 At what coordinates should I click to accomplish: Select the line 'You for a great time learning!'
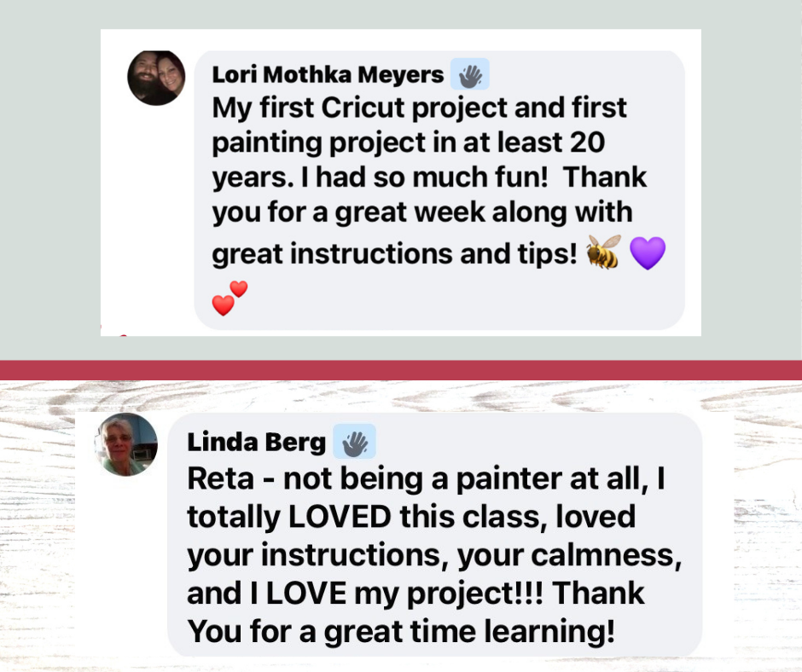[x=401, y=632]
